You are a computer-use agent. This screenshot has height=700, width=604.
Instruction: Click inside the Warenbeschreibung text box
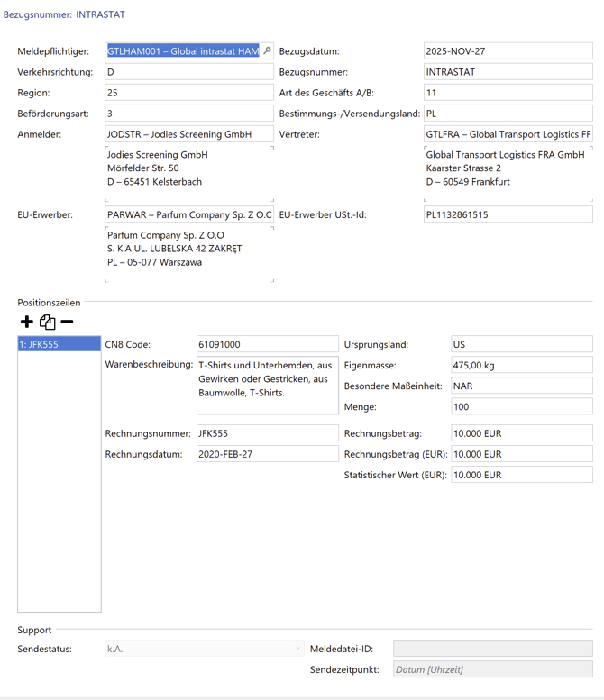tap(267, 385)
